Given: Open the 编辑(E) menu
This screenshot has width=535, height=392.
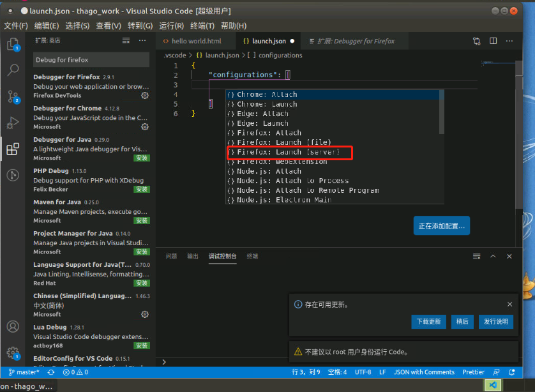Looking at the screenshot, I should [47, 26].
